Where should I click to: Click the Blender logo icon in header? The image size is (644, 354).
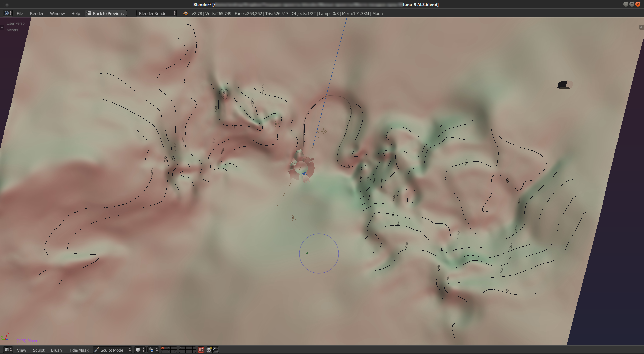click(x=185, y=13)
